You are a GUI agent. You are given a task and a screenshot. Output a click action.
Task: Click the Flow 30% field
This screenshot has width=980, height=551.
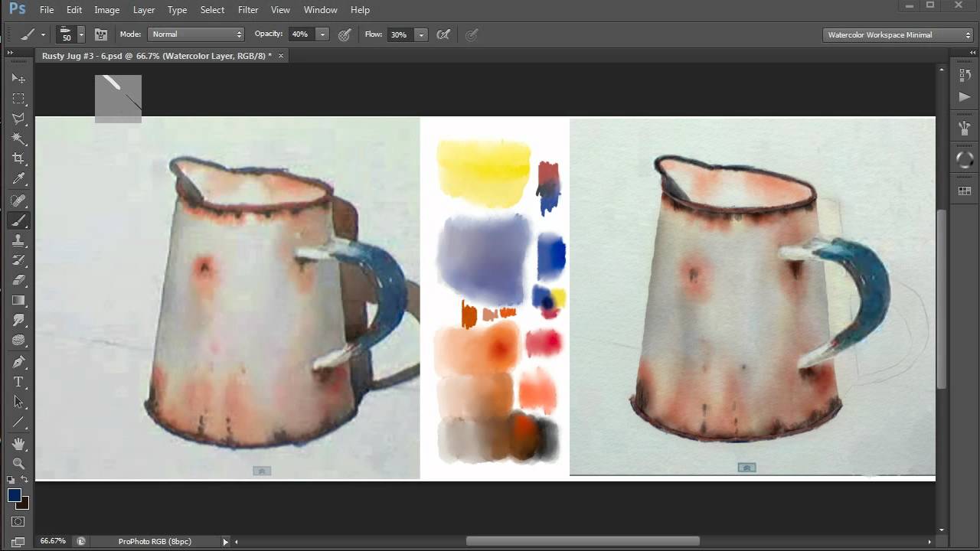[399, 34]
